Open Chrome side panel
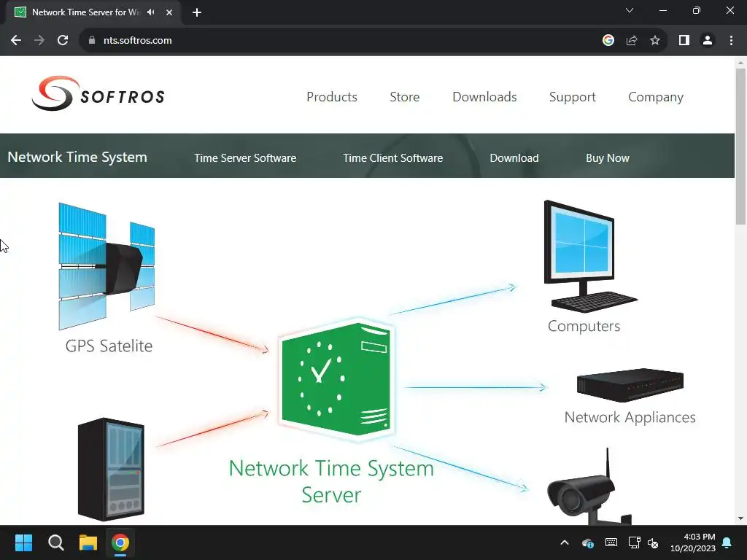747x560 pixels. click(x=684, y=41)
